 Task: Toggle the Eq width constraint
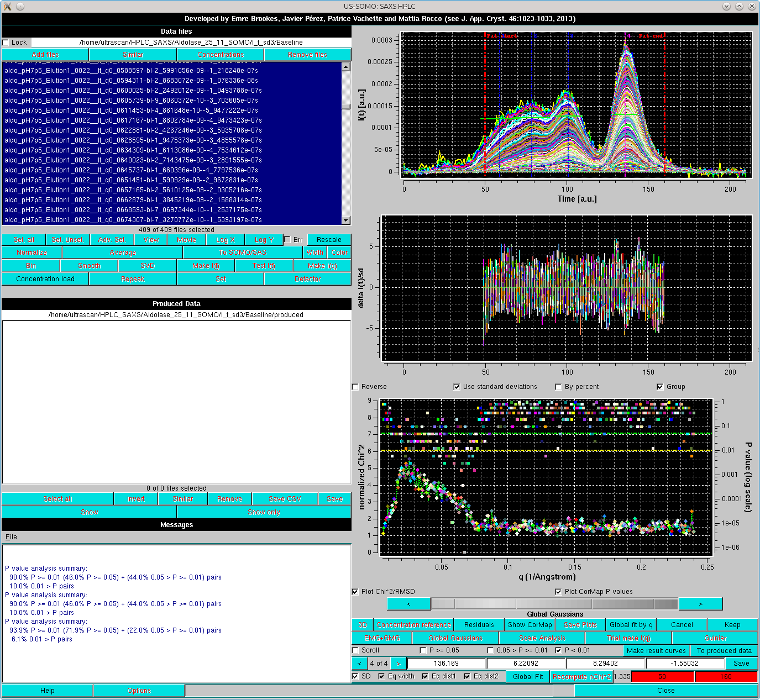click(x=381, y=676)
